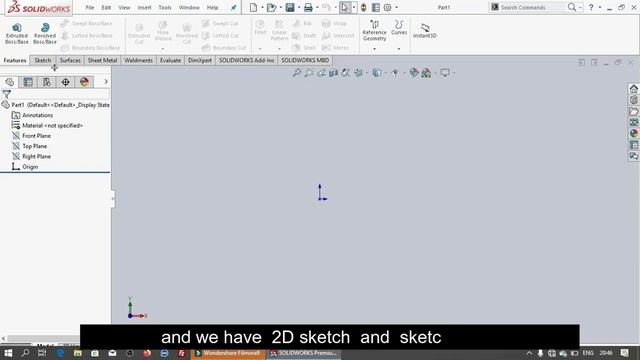Screen dimensions: 640x360
Task: Expand the Print dropdown arrow
Action: click(317, 7)
